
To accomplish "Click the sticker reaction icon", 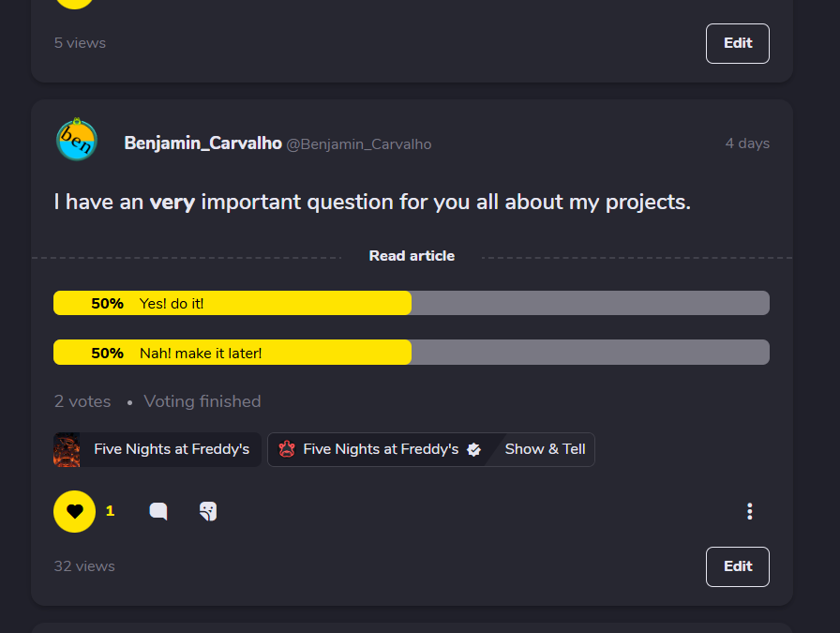I will (208, 511).
